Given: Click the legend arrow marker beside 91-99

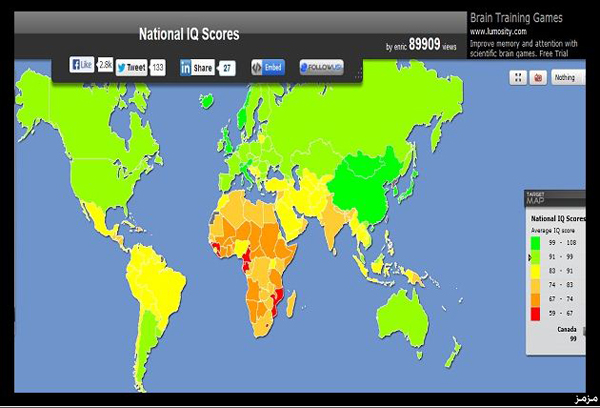Looking at the screenshot, I should coord(530,258).
